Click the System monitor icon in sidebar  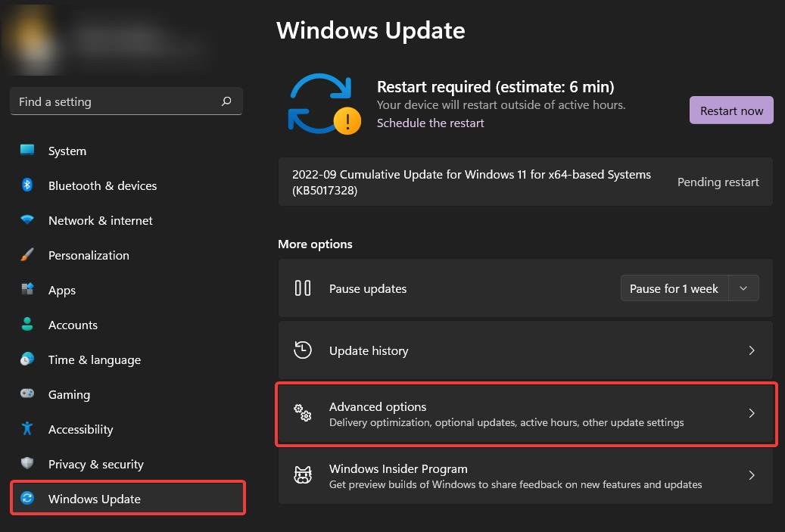27,150
